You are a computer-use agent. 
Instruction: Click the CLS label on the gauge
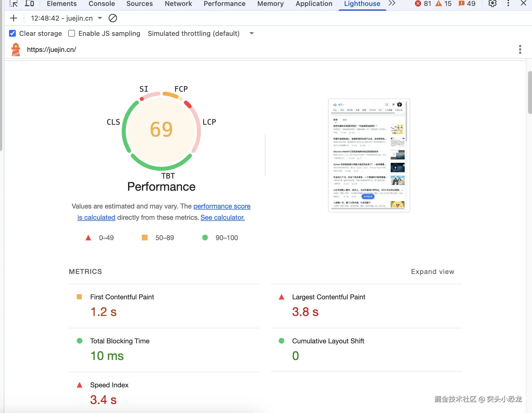point(113,122)
